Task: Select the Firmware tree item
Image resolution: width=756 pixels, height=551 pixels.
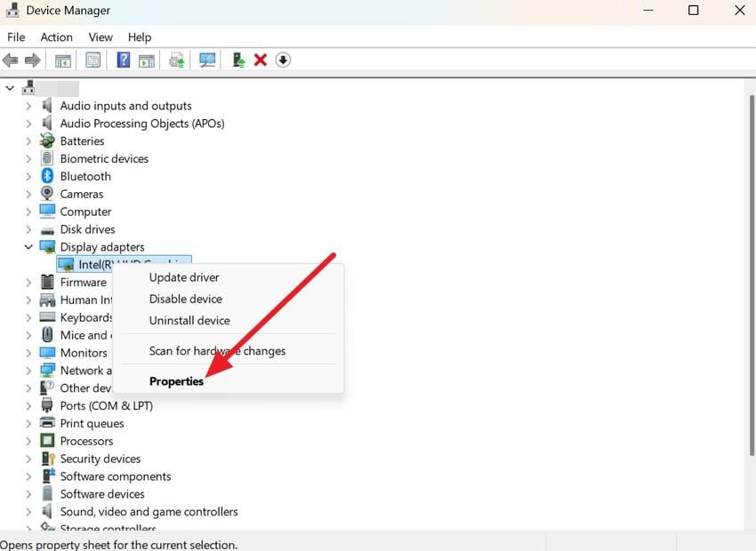Action: point(83,283)
